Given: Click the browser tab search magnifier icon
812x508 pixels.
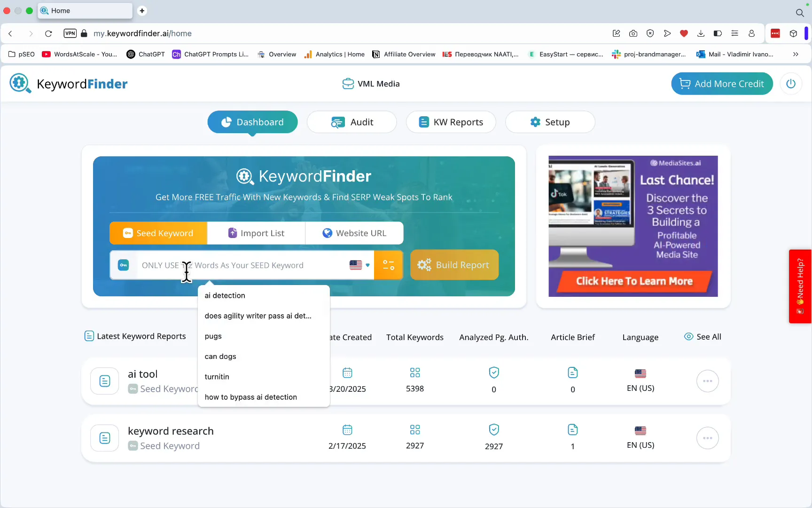Looking at the screenshot, I should pos(800,13).
